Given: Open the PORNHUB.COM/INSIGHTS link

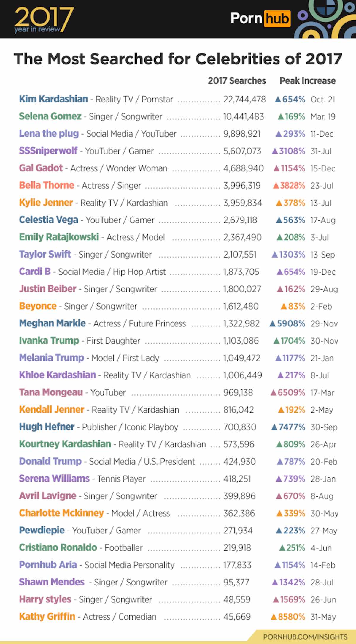Looking at the screenshot, I should 305,637.
